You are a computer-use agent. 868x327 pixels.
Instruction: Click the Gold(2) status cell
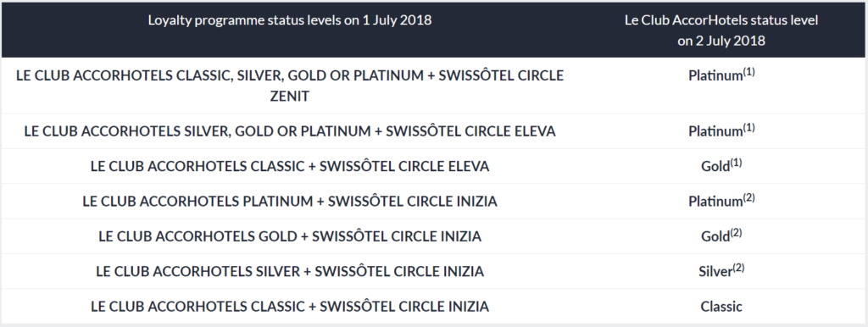point(721,236)
